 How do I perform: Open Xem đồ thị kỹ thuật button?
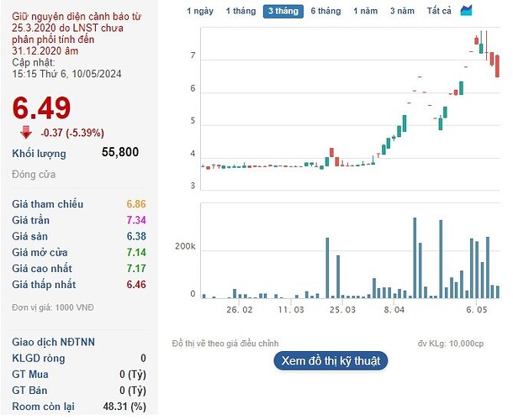pos(331,361)
